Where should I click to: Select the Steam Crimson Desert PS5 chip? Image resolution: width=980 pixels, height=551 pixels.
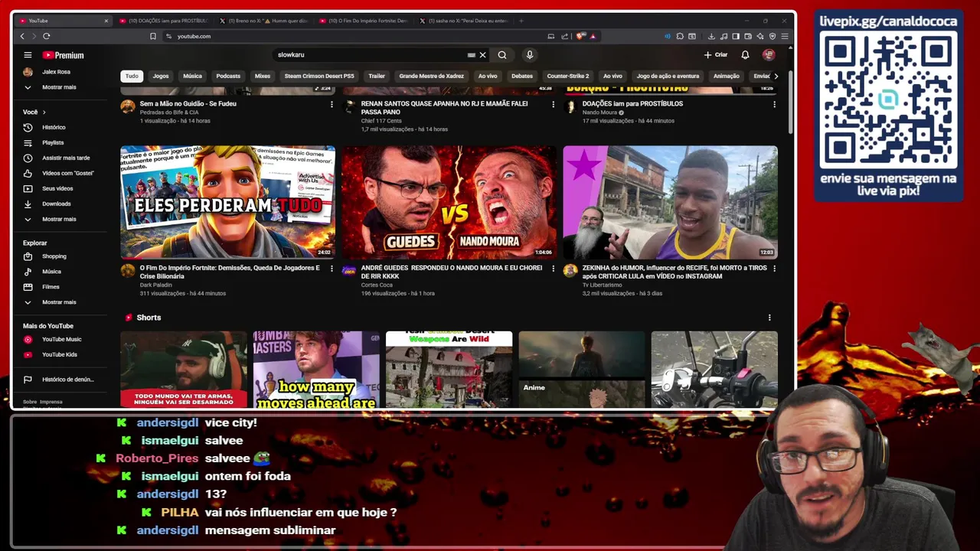[x=319, y=76]
